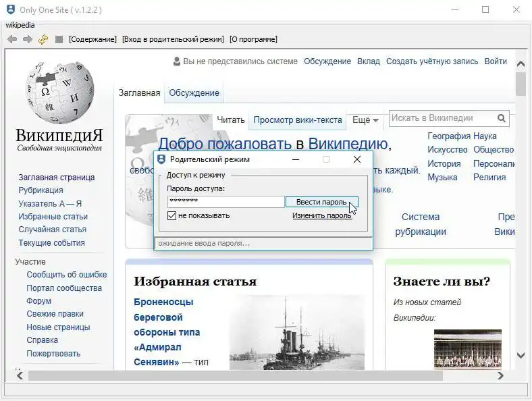Click the horizontal scrollbar thumb

(236, 375)
